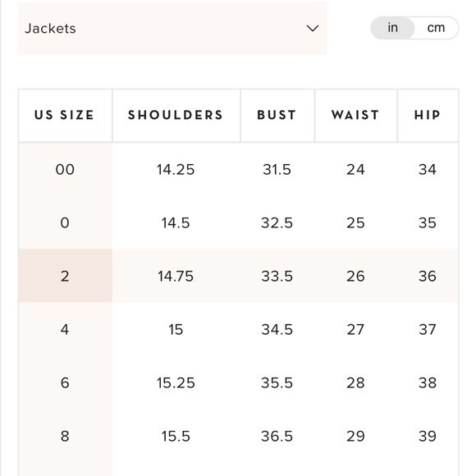Click shoulders value 14.75
476x476 pixels.
176,277
